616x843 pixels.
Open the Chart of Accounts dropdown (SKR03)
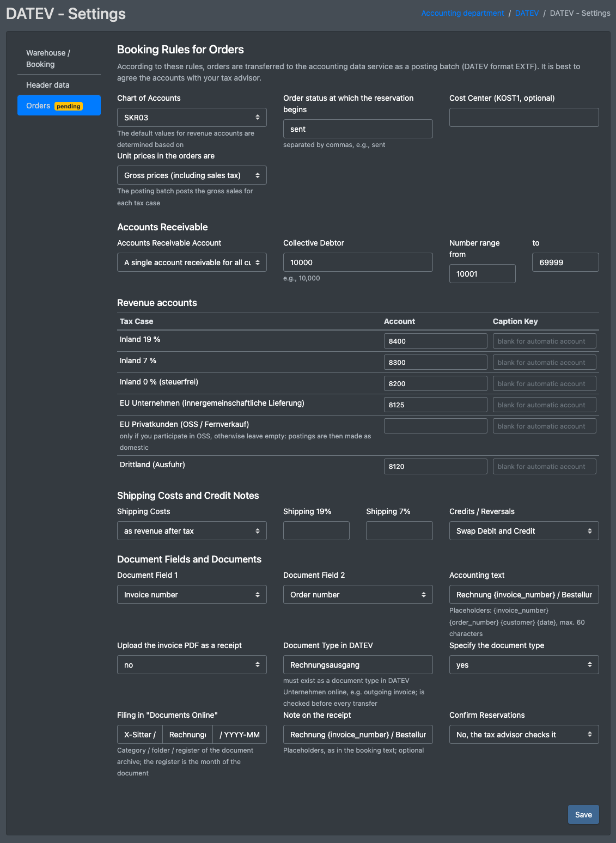coord(192,118)
